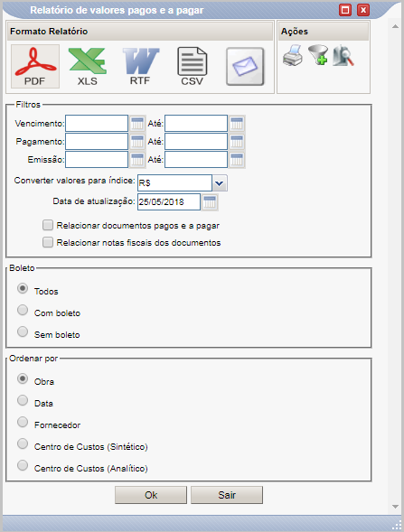Enable Relacionar documentos pagos e a pagar
404x532 pixels.
point(48,225)
